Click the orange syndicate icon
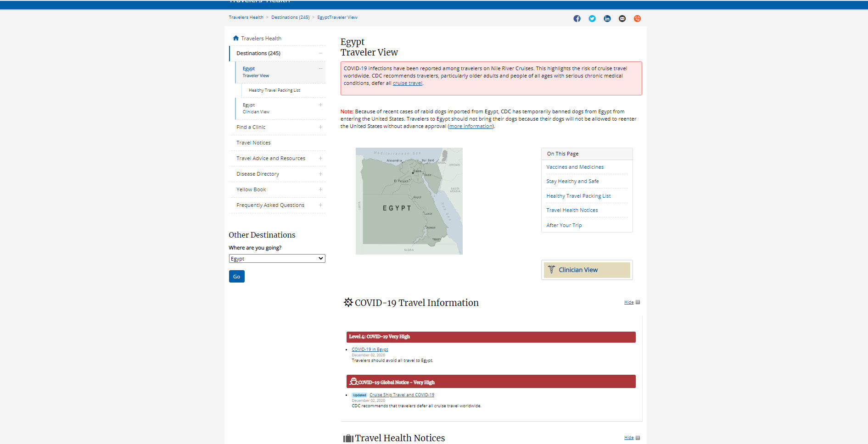 (637, 19)
